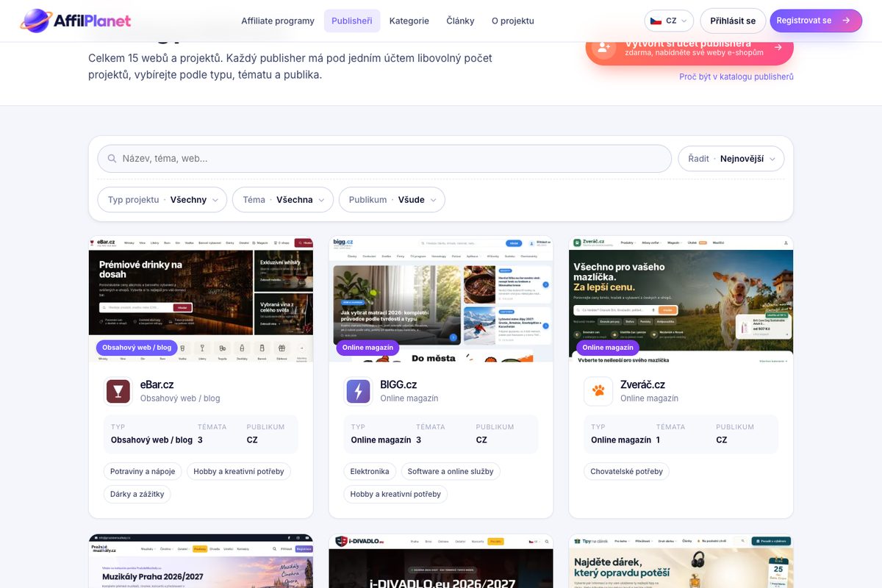Click eBar.cz Hobby a kreativní potřeby tag
882x588 pixels.
tap(239, 471)
